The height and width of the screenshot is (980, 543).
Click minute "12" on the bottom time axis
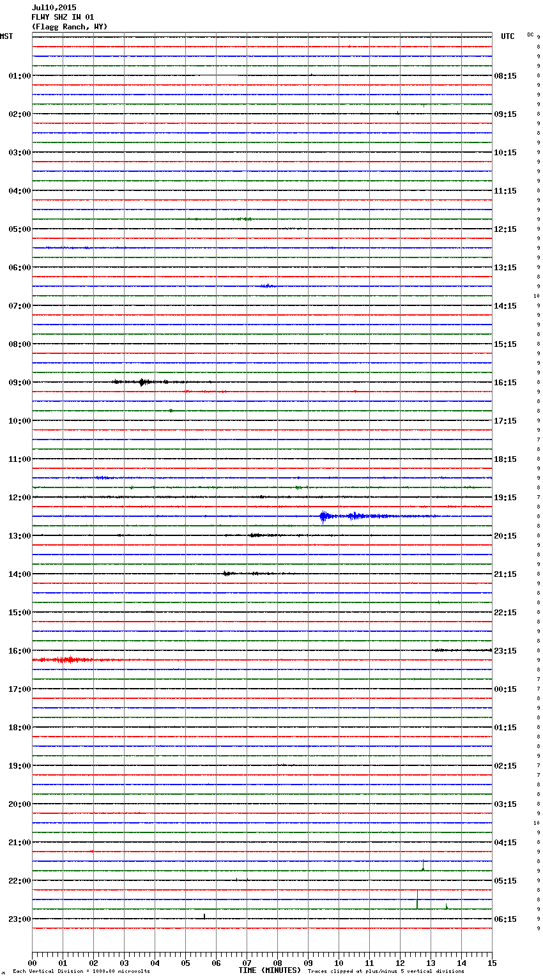[x=400, y=963]
